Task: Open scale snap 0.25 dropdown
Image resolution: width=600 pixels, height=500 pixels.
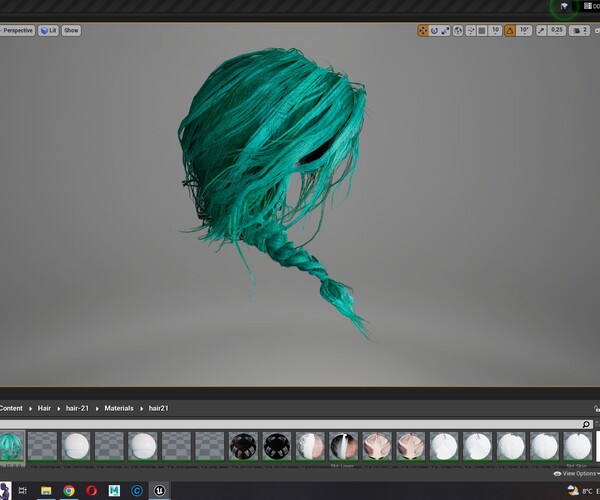Action: coord(557,31)
